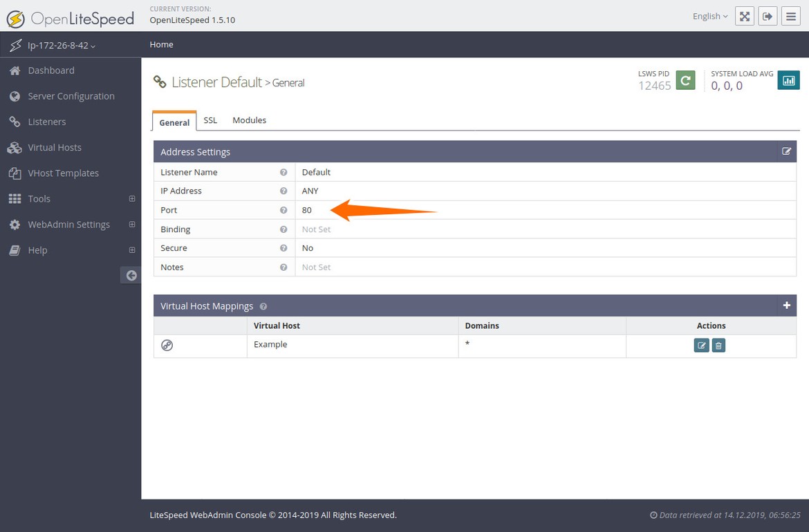Click the OpenLiteSpeed logo
This screenshot has height=532, width=809.
click(70, 19)
